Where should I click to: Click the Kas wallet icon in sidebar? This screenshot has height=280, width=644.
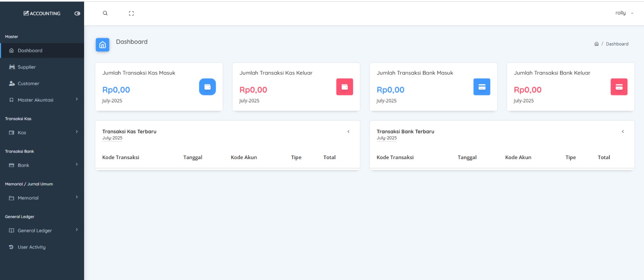pyautogui.click(x=11, y=133)
